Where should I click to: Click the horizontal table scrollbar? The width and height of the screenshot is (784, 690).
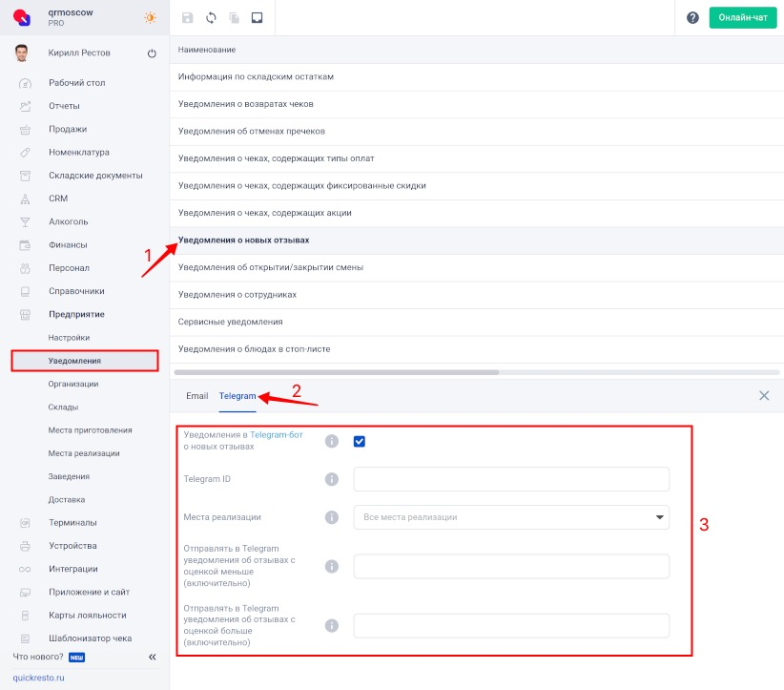[x=336, y=372]
